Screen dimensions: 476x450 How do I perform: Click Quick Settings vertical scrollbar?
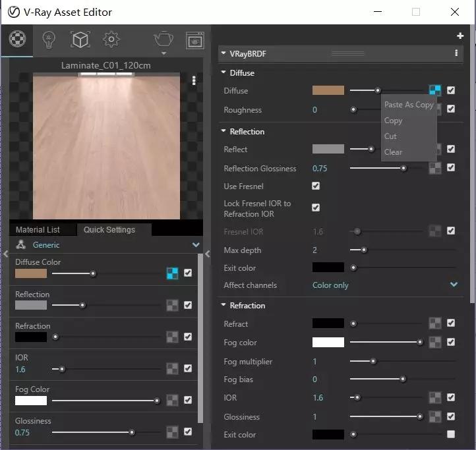pyautogui.click(x=200, y=338)
